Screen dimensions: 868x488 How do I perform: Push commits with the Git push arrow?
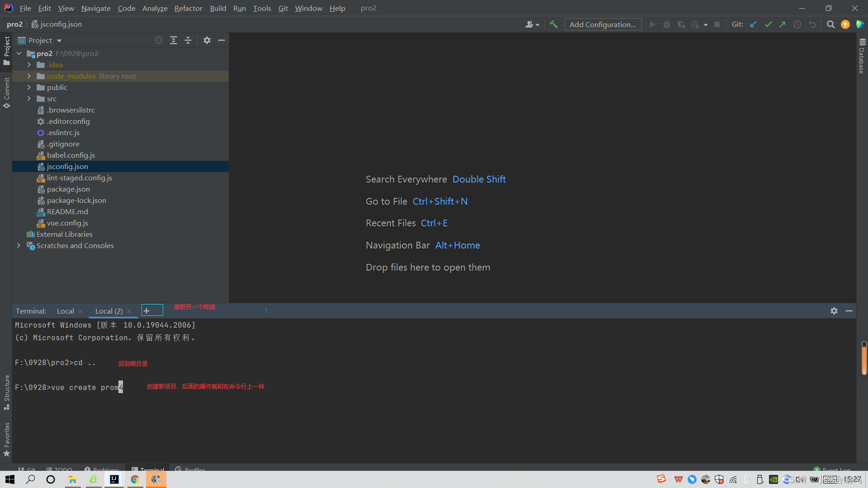coord(783,24)
